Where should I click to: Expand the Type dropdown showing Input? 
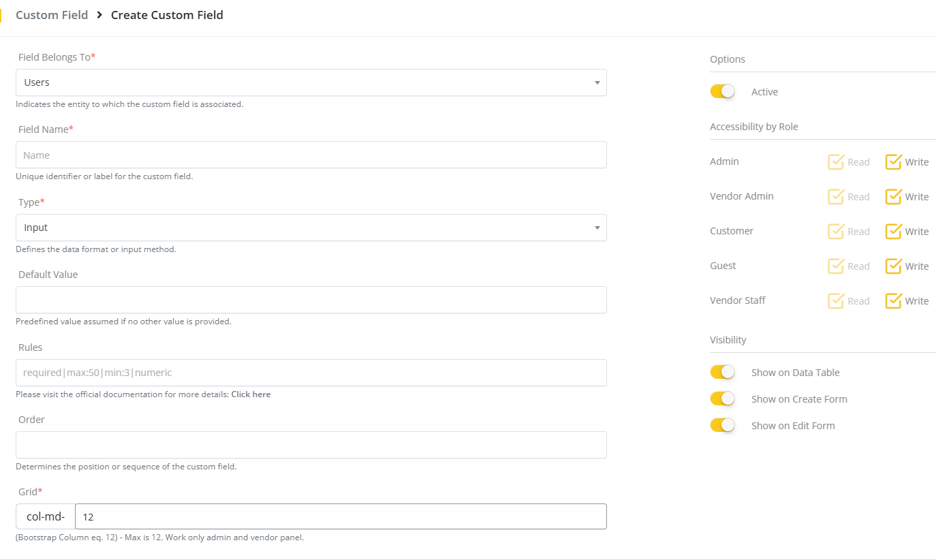pyautogui.click(x=311, y=228)
